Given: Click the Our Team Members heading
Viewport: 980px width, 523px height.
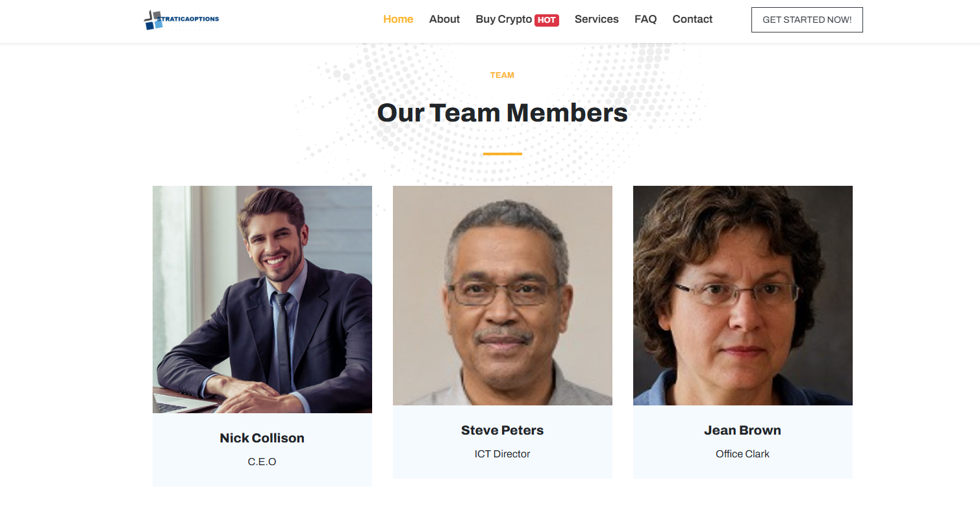Looking at the screenshot, I should click(x=503, y=113).
